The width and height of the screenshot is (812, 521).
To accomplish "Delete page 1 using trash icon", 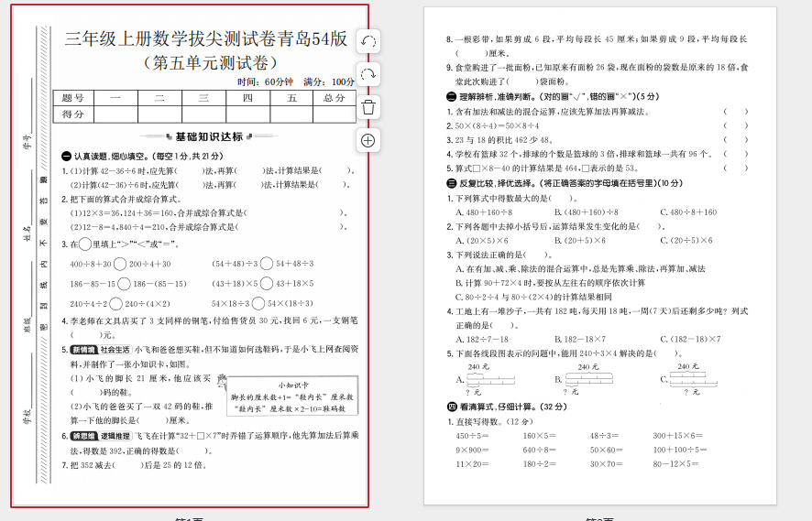I will point(368,107).
